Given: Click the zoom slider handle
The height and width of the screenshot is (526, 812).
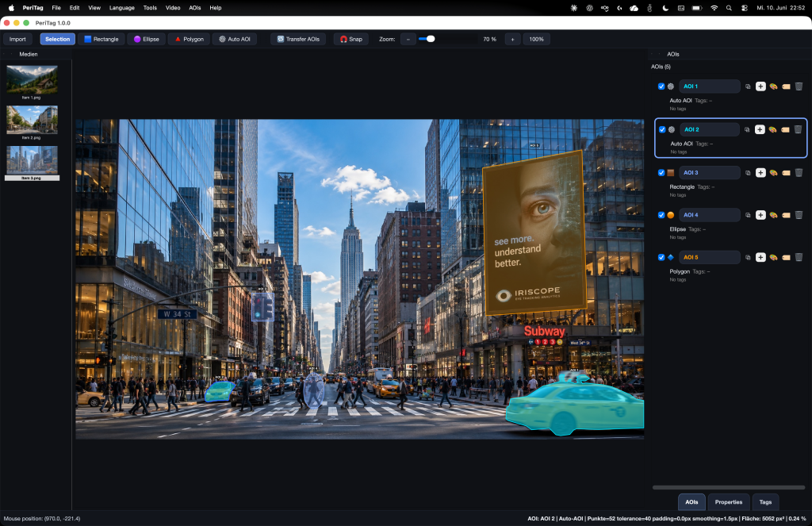Looking at the screenshot, I should point(431,39).
